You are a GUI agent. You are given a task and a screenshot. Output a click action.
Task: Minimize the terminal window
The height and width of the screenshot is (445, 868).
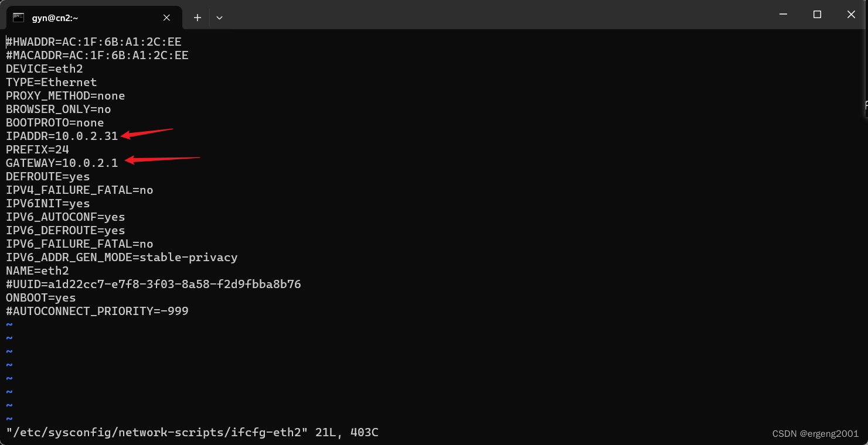(783, 15)
